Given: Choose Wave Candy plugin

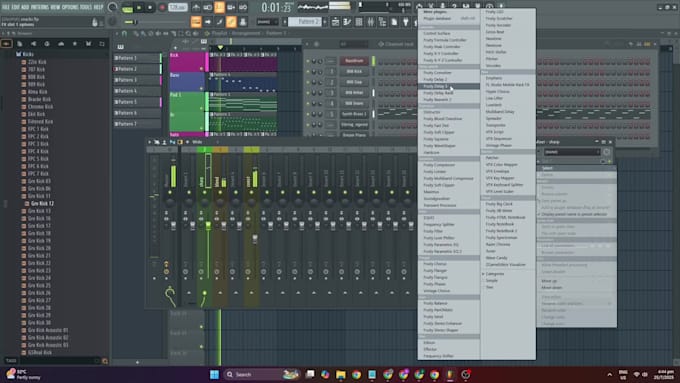Looking at the screenshot, I should pyautogui.click(x=507, y=258).
